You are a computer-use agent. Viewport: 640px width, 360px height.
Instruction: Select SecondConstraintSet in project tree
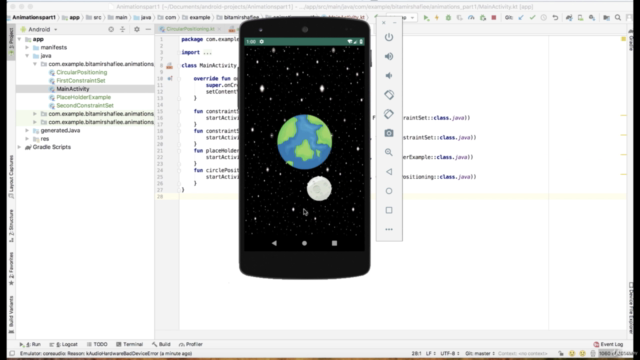coord(85,105)
